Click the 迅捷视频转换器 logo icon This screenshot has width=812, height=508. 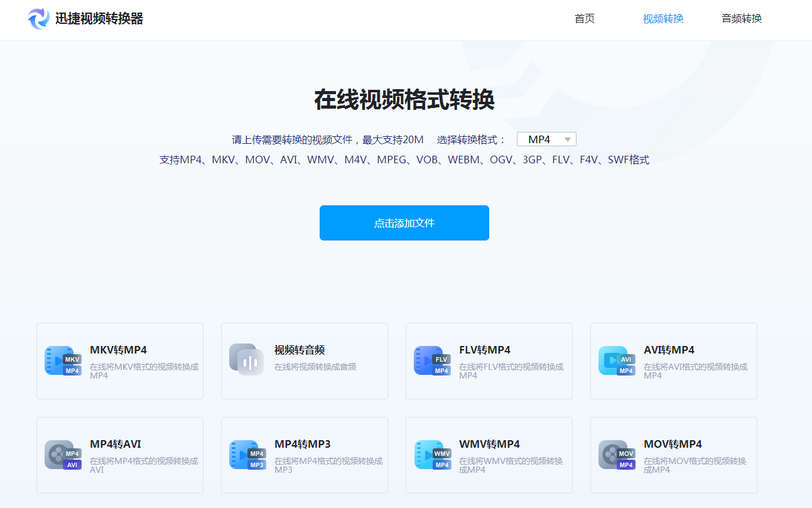(x=39, y=18)
